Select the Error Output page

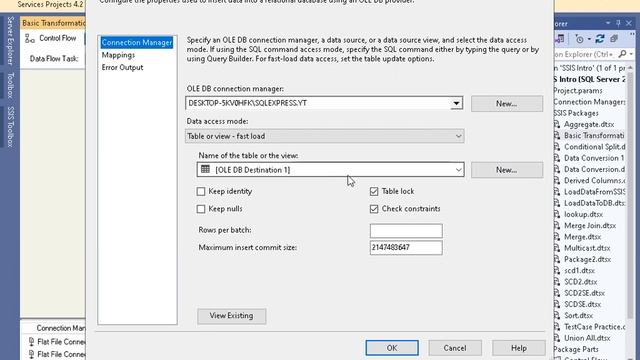122,67
